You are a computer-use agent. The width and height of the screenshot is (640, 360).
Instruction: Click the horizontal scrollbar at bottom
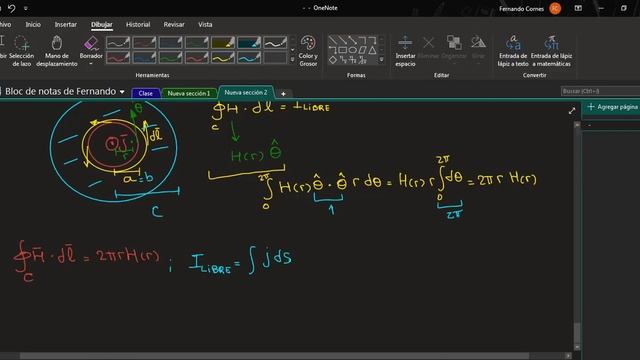(x=275, y=356)
